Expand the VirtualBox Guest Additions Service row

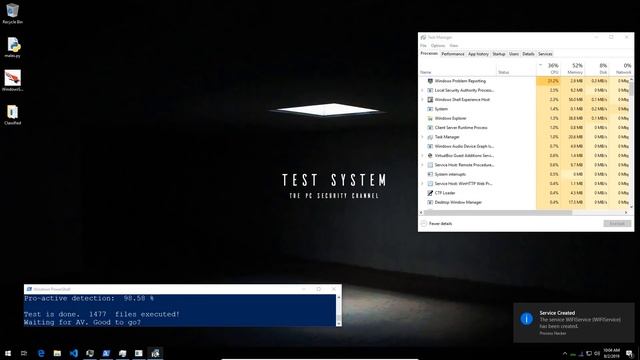[422, 156]
